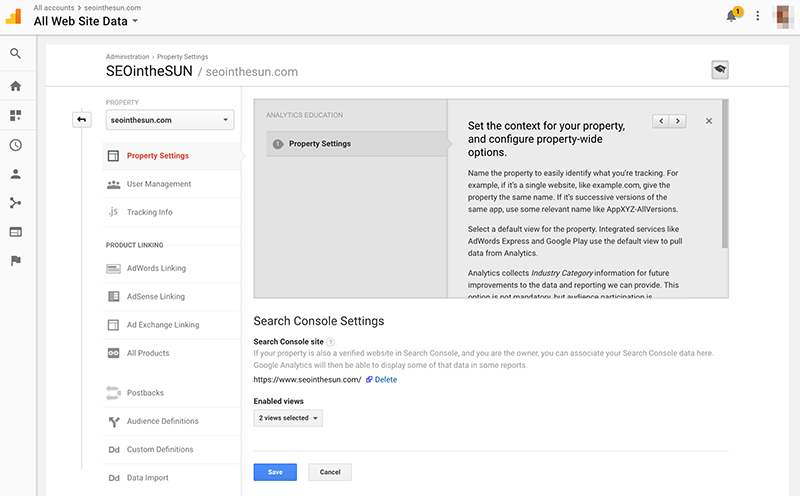
Task: Click the Cancel button
Action: click(x=330, y=472)
